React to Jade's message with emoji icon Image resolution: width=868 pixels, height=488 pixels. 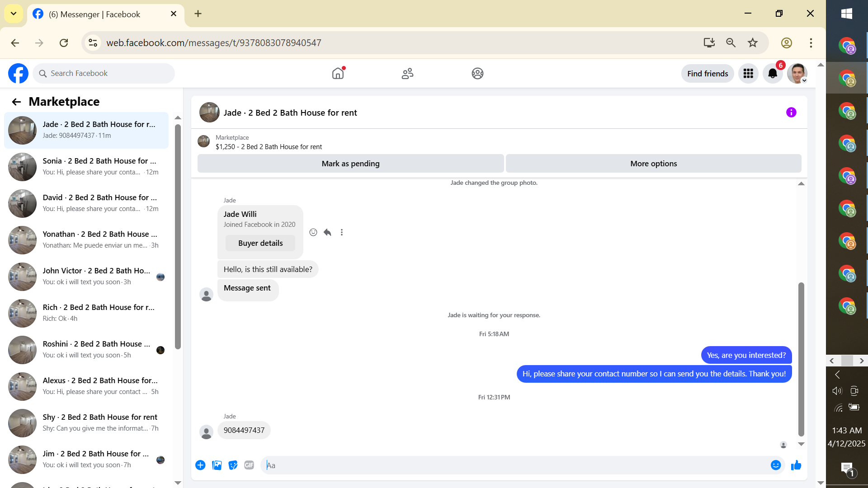coord(313,232)
